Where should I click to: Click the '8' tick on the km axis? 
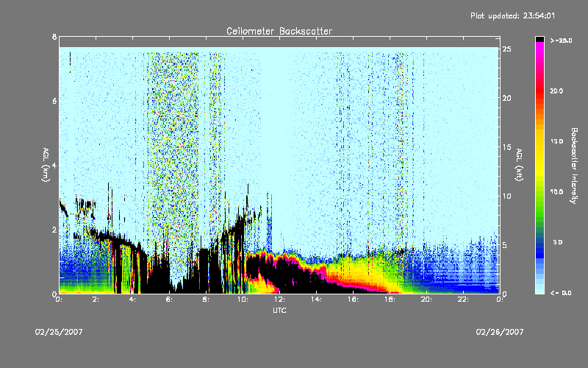(x=54, y=37)
